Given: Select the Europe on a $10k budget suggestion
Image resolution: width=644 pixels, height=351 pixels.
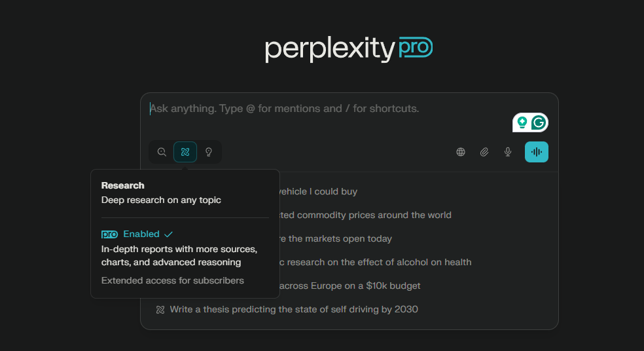Looking at the screenshot, I should coord(349,286).
